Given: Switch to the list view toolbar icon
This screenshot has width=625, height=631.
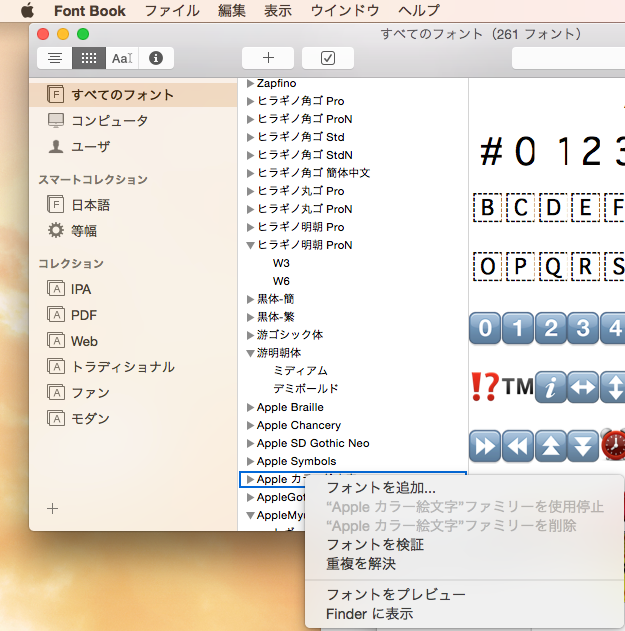Looking at the screenshot, I should pyautogui.click(x=55, y=58).
